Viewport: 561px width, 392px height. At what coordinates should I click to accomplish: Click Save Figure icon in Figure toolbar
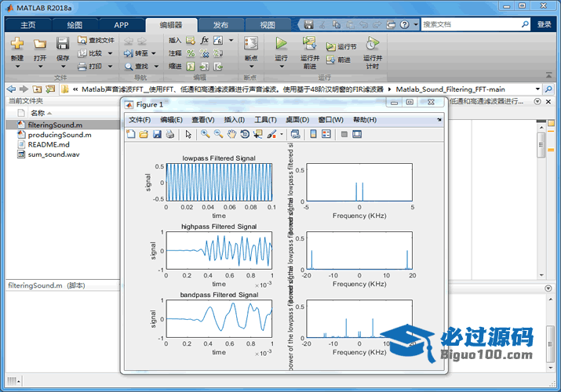point(157,134)
